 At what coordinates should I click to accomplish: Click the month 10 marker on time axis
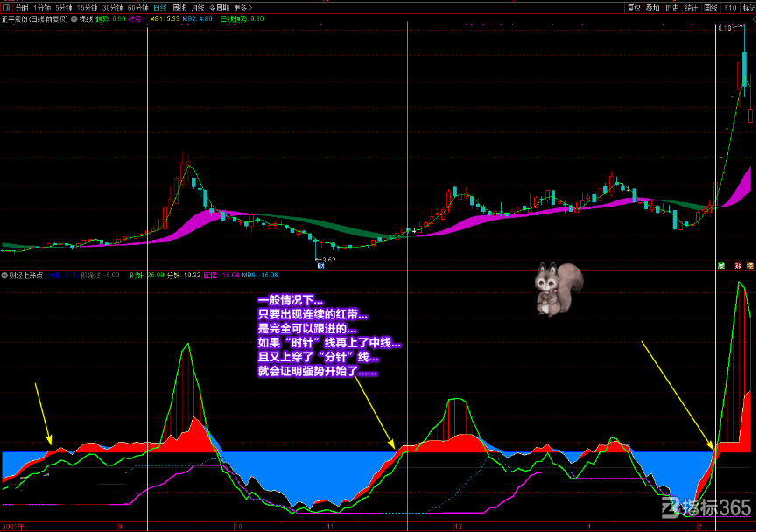(237, 527)
